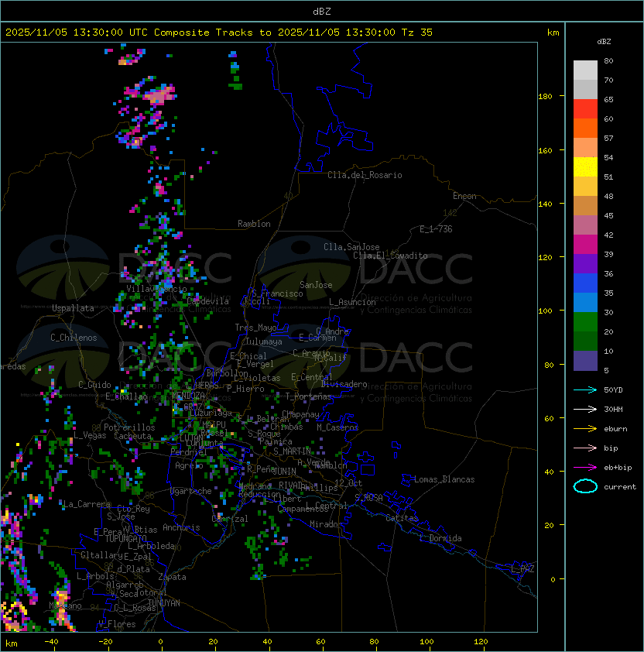Click the dBZ title at the top center
The width and height of the screenshot is (644, 652).
click(322, 11)
